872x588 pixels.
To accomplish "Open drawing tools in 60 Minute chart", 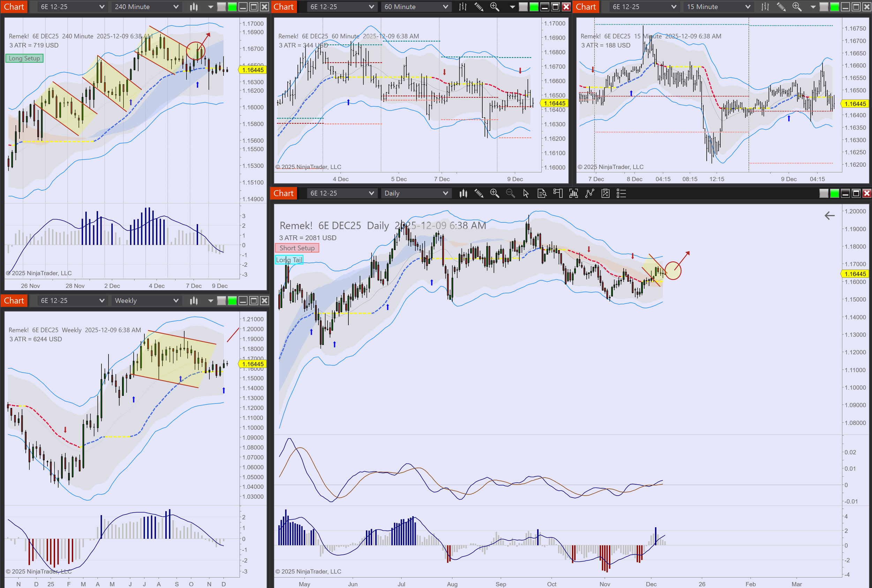I will 479,7.
